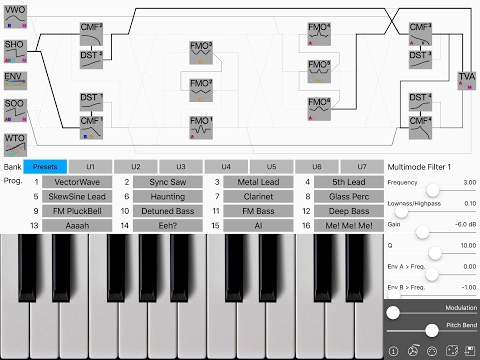Select the FMO 3 oscillator module
Image resolution: width=480 pixels, height=360 pixels.
tap(201, 53)
